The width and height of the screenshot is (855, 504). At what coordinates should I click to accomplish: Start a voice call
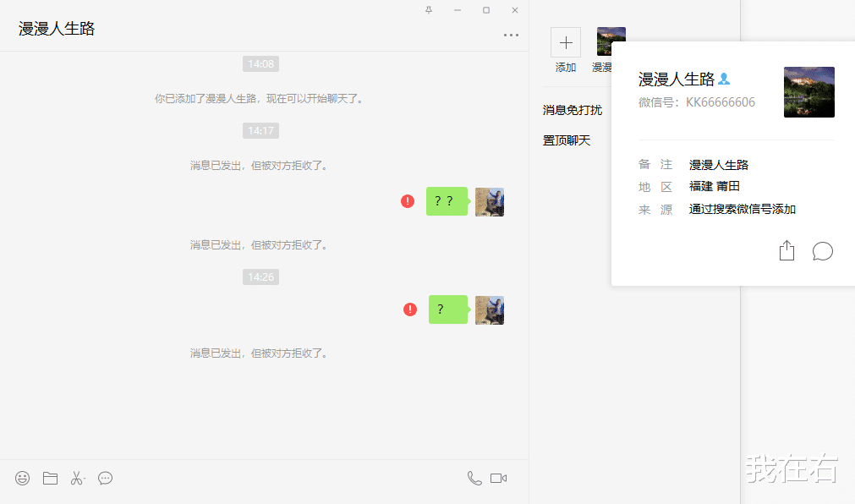coord(474,478)
